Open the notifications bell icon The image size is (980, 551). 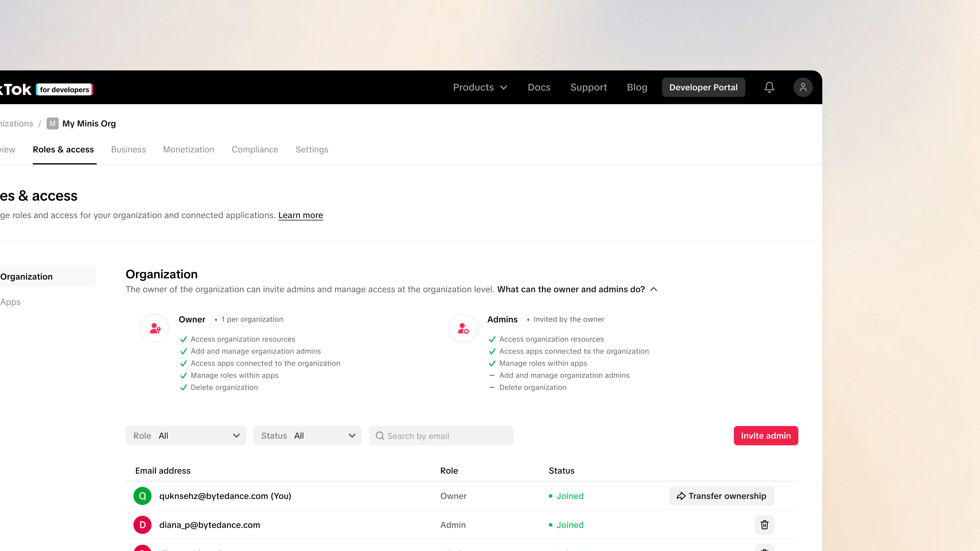coord(769,87)
